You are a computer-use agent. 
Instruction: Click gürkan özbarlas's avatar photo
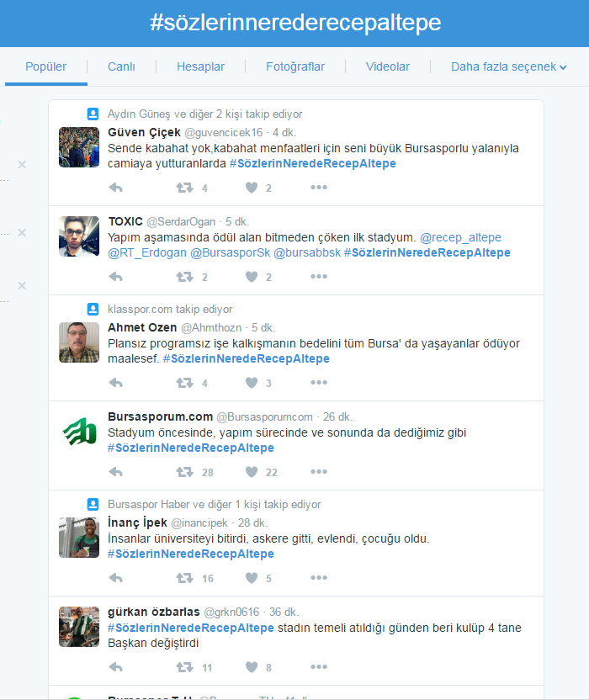point(79,627)
